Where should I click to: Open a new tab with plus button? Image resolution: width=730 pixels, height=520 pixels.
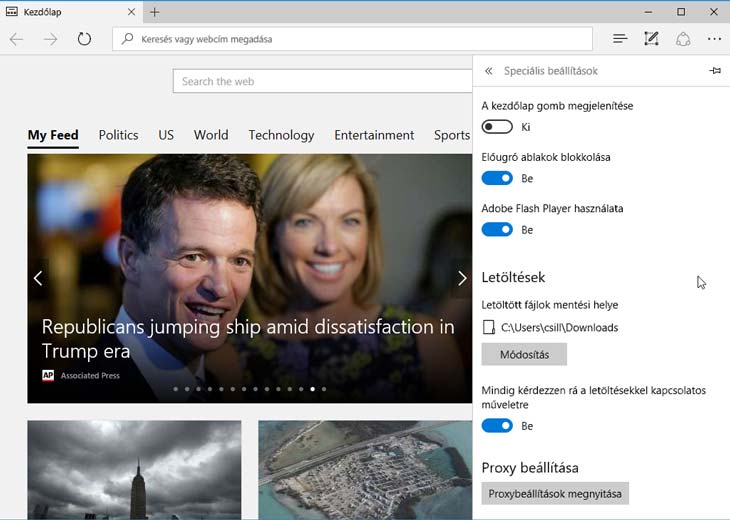[x=155, y=12]
